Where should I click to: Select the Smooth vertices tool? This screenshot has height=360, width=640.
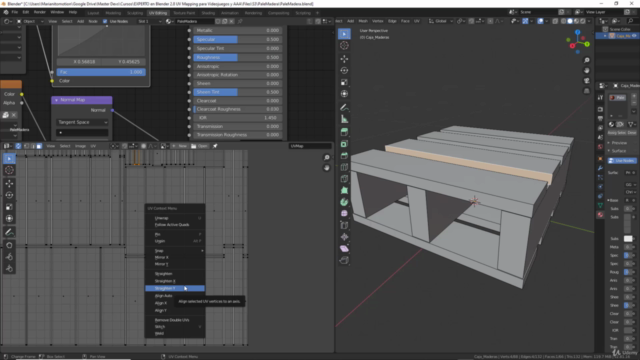click(344, 213)
